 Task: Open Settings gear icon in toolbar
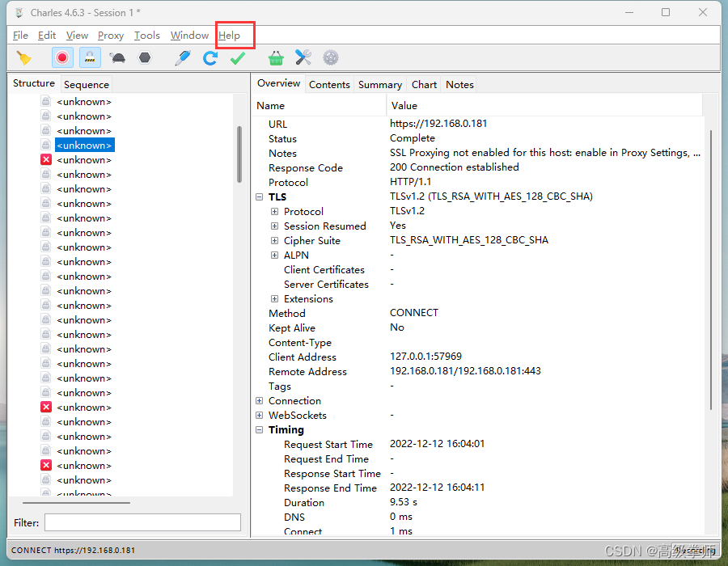coord(331,57)
